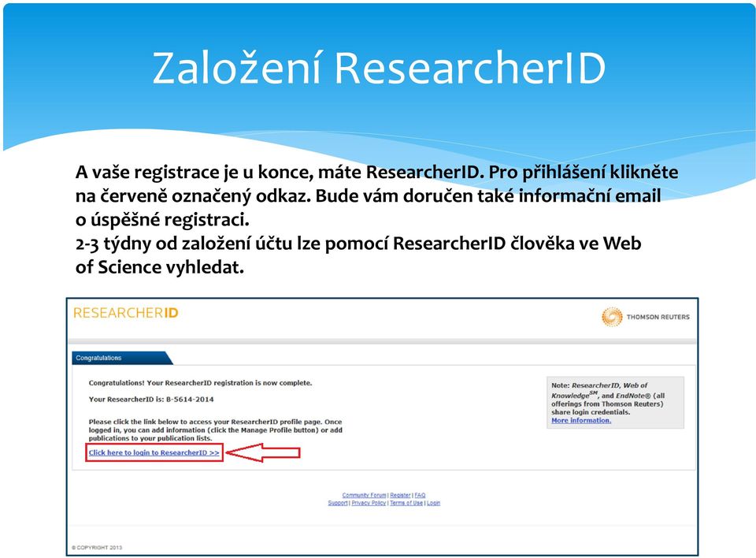Click the Thomson Reuters logo
Screen dimensions: 756x558
(646, 317)
